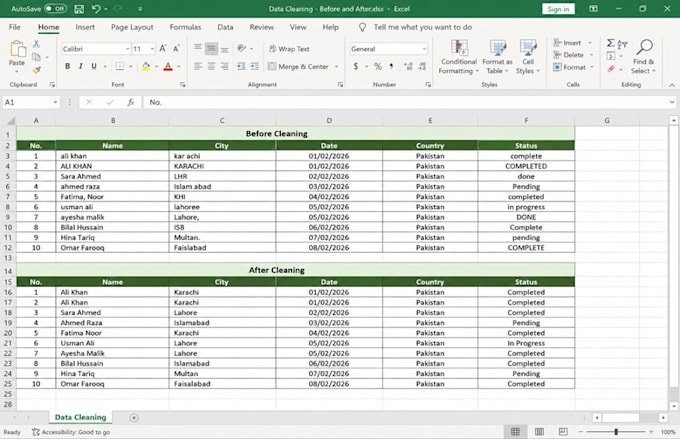The image size is (680, 439).
Task: Open the Insert tab
Action: [x=85, y=27]
